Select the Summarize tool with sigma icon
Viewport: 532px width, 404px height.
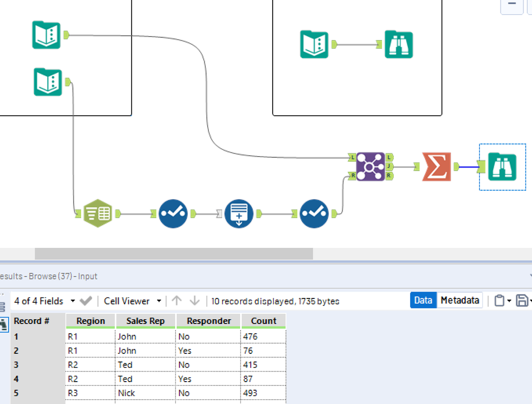[x=436, y=167]
